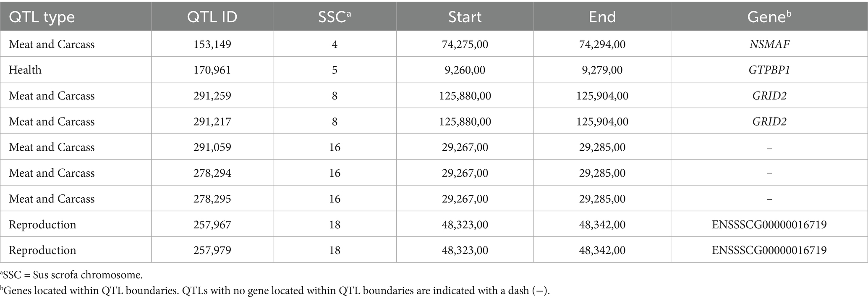Select the NSMAF gene cell
This screenshot has height=301, width=868.
769,44
